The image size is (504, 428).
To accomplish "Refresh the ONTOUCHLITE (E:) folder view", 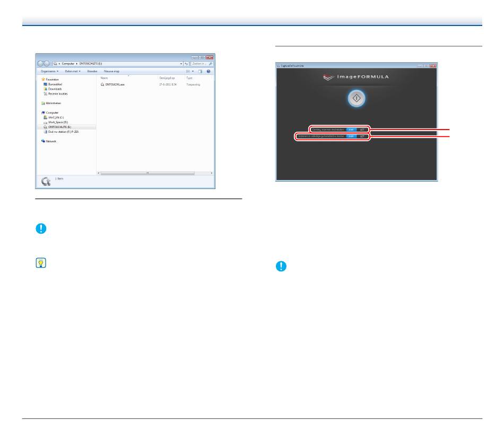I will (186, 64).
